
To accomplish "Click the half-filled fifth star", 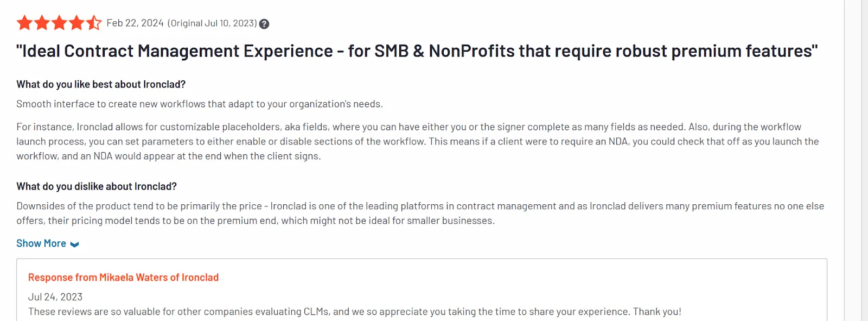I will point(94,23).
